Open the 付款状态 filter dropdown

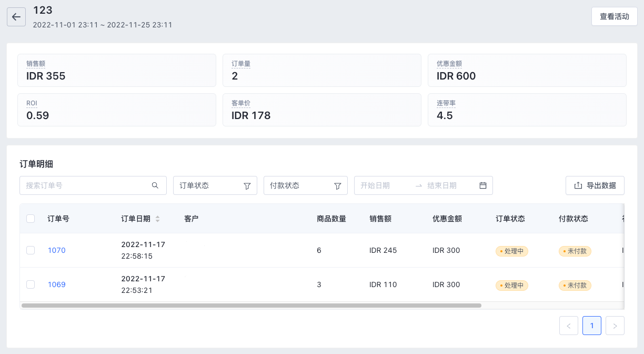305,185
